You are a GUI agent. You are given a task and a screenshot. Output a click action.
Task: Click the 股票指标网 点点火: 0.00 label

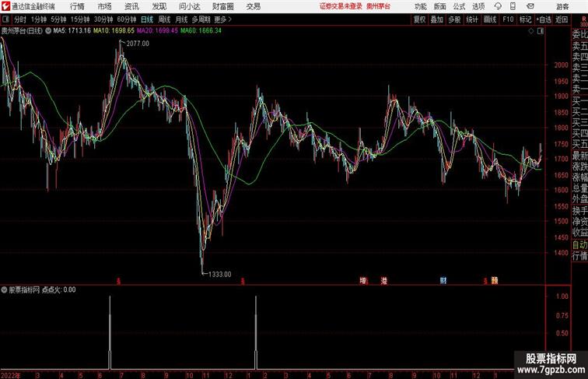tap(42, 290)
